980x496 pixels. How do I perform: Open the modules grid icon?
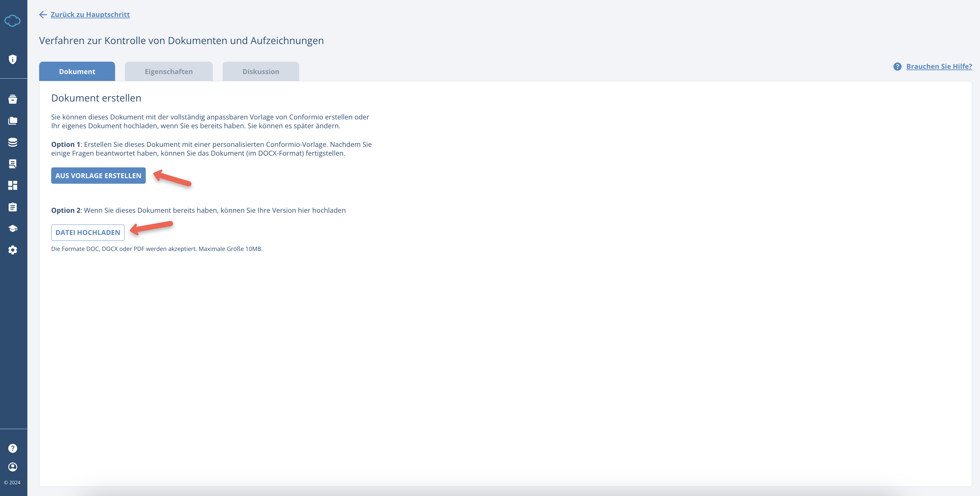click(x=13, y=185)
